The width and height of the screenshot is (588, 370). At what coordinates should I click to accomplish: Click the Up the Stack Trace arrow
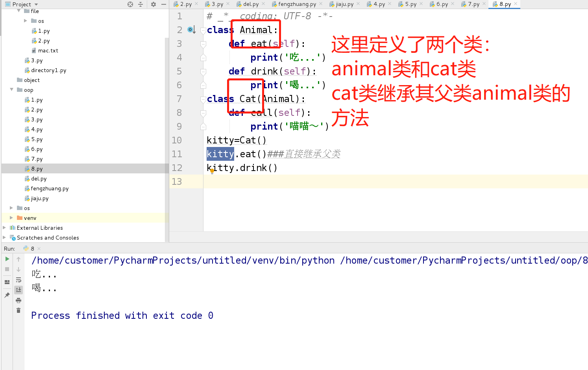click(18, 260)
